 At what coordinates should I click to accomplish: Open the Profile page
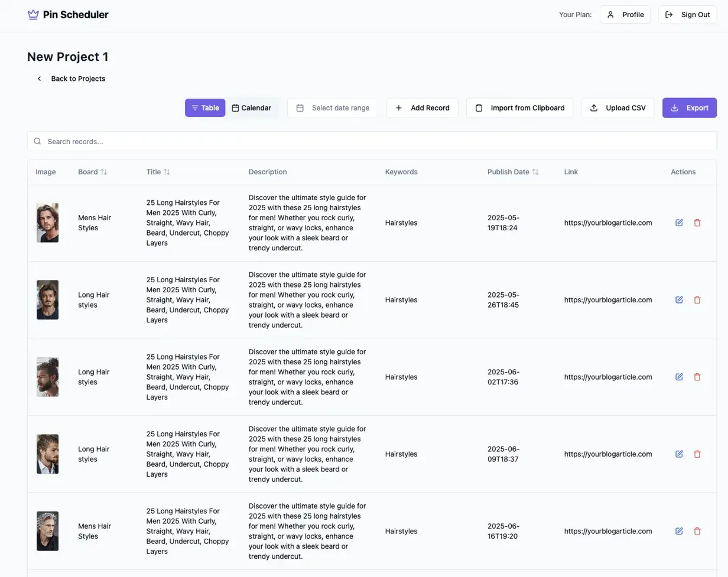(x=625, y=15)
